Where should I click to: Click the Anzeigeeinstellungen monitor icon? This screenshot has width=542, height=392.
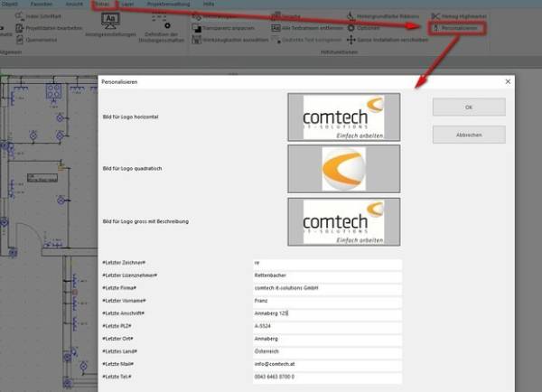[x=110, y=21]
